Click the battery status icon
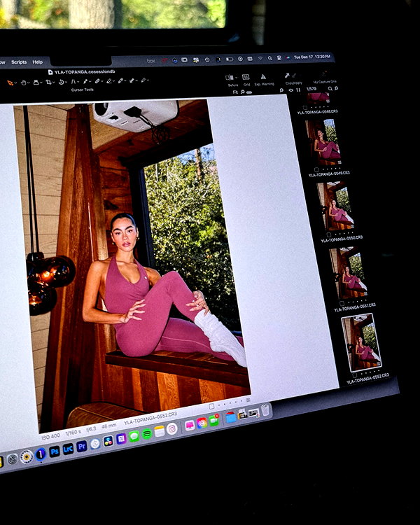The height and width of the screenshot is (525, 420). click(x=230, y=59)
